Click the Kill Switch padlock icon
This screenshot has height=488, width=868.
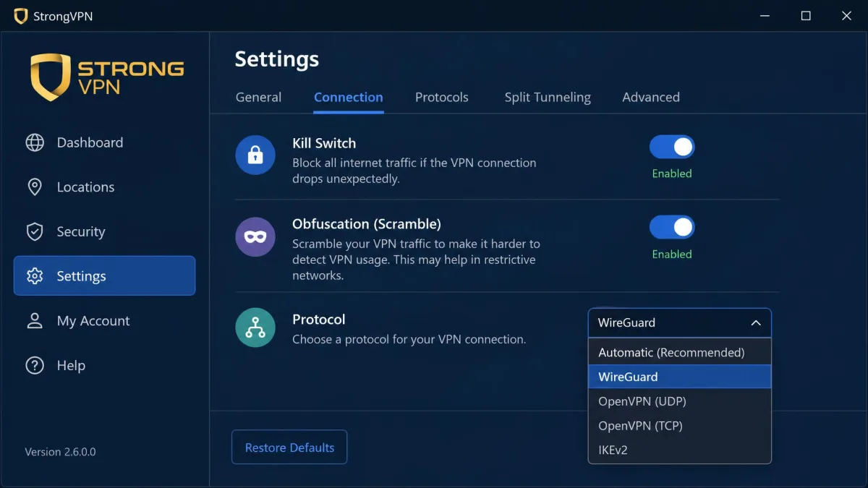tap(255, 155)
